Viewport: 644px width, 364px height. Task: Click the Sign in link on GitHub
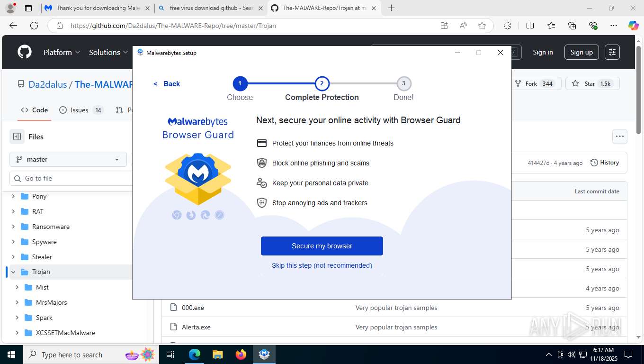tap(543, 52)
